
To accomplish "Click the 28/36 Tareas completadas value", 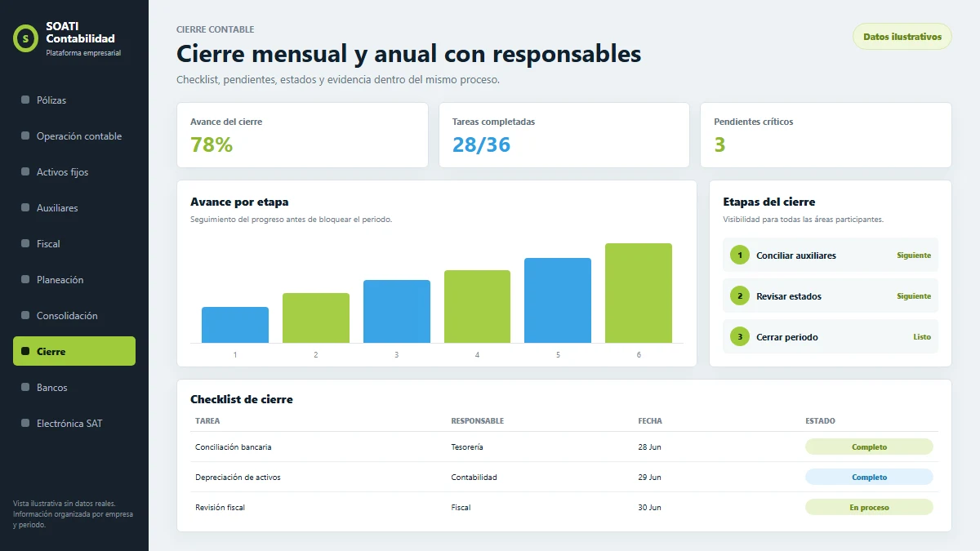I will coord(481,145).
